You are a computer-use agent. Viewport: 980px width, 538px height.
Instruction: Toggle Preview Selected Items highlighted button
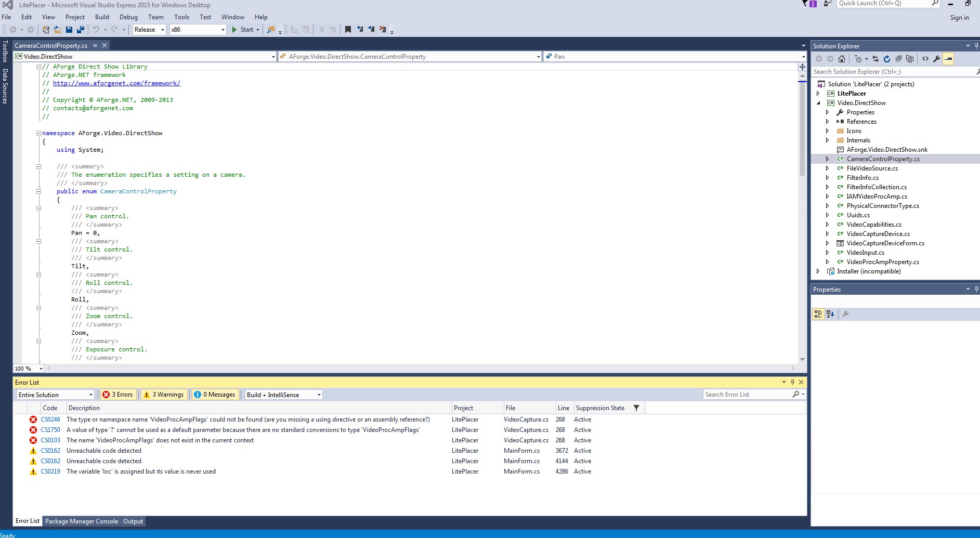coord(948,59)
